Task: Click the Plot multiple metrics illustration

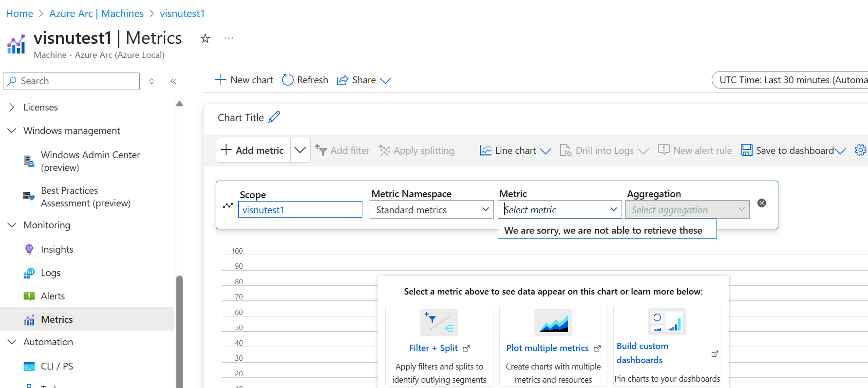Action: 553,322
